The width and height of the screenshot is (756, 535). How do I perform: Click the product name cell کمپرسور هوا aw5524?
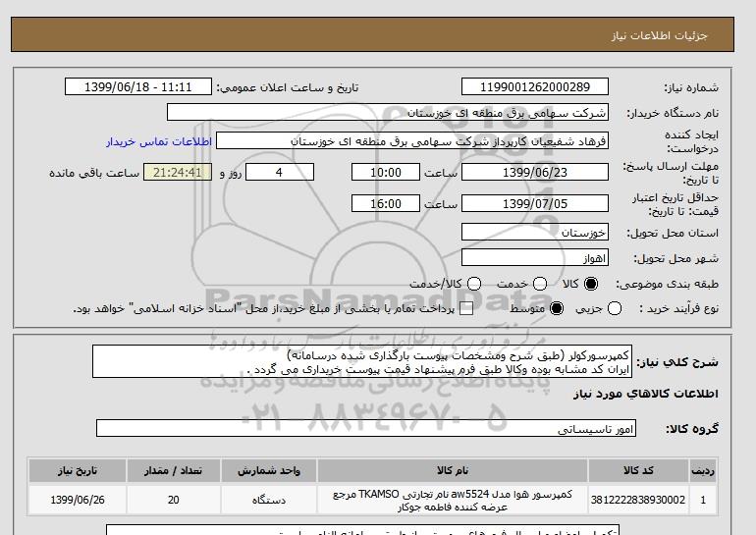pyautogui.click(x=453, y=501)
